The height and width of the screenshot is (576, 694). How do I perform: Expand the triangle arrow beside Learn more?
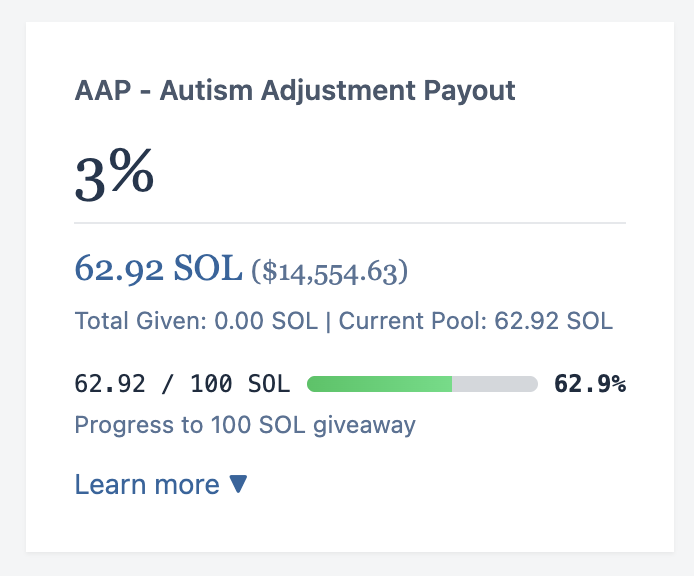238,484
